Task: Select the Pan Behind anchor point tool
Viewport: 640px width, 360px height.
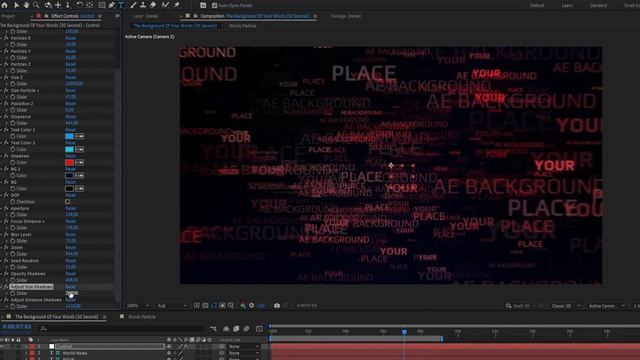Action: (90, 5)
